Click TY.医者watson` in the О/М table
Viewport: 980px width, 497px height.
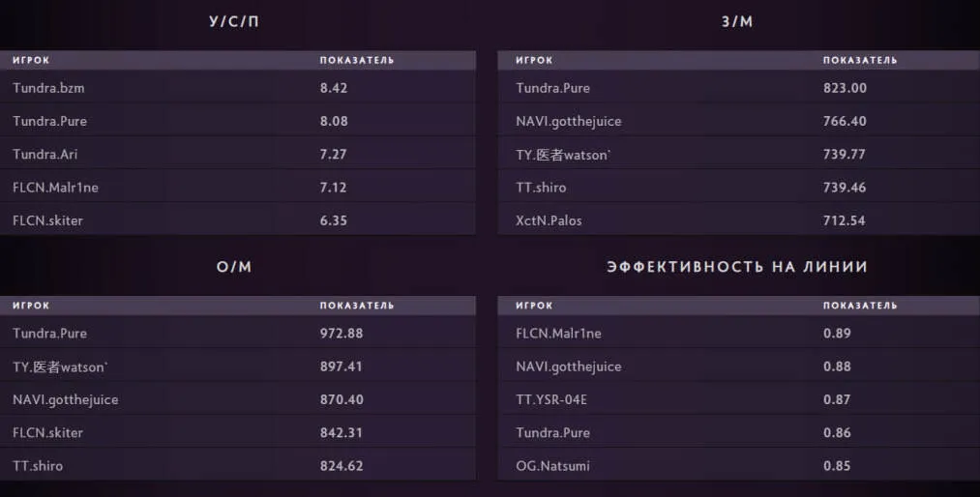tap(61, 366)
